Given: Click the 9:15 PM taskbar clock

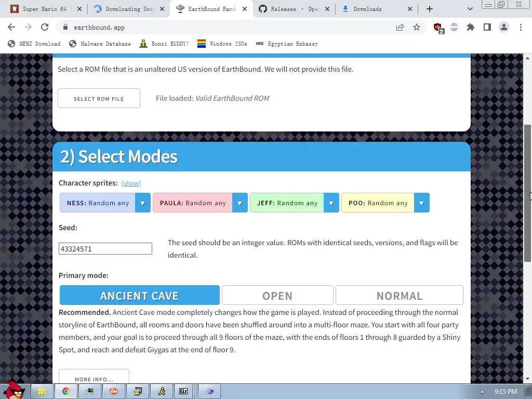Looking at the screenshot, I should coord(506,392).
